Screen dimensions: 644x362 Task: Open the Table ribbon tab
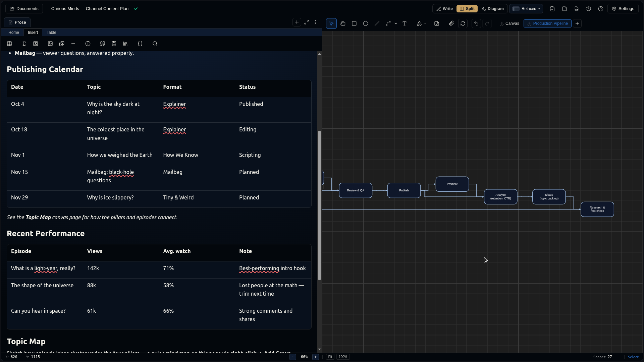click(x=51, y=33)
